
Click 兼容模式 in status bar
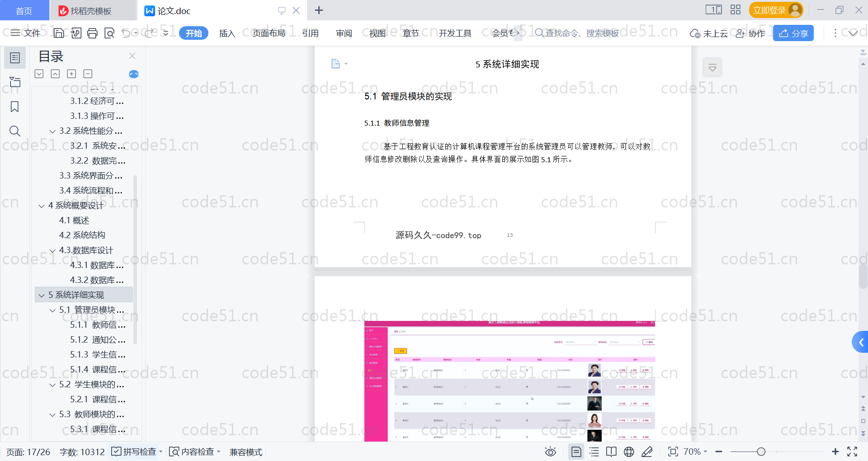246,452
